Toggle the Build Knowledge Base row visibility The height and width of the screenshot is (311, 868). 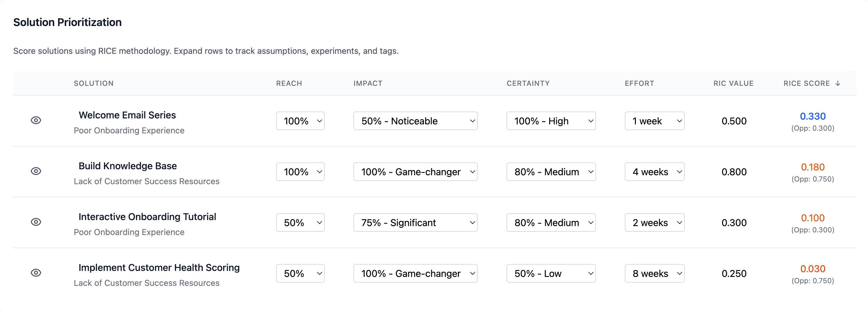coord(36,171)
